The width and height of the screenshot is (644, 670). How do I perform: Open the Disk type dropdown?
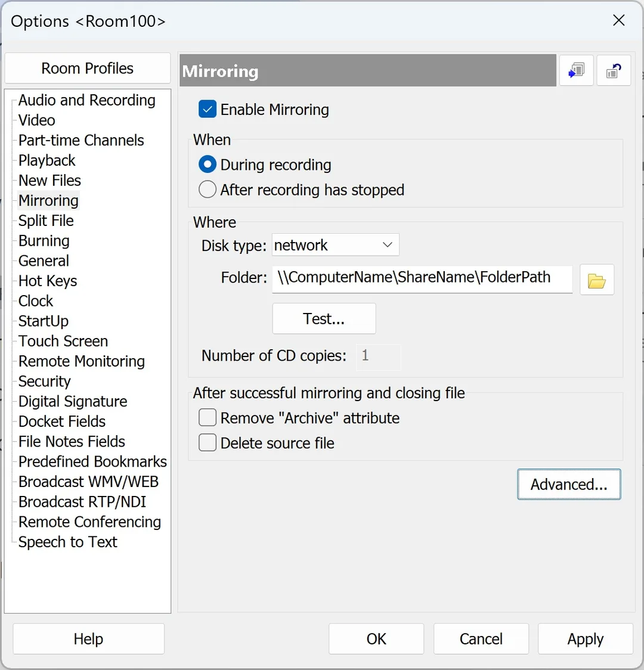(x=336, y=245)
